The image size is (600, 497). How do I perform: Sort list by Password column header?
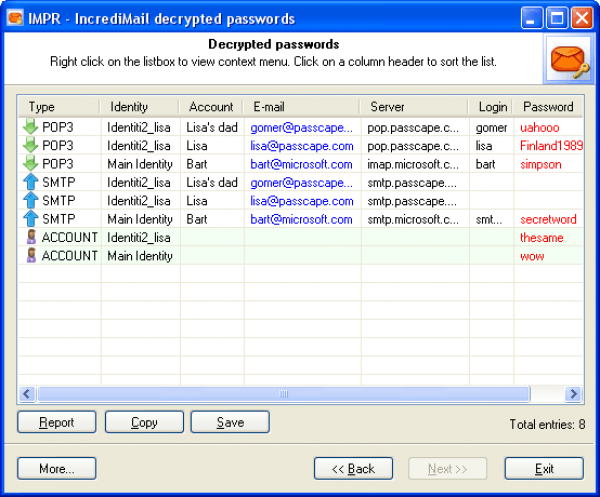point(548,107)
